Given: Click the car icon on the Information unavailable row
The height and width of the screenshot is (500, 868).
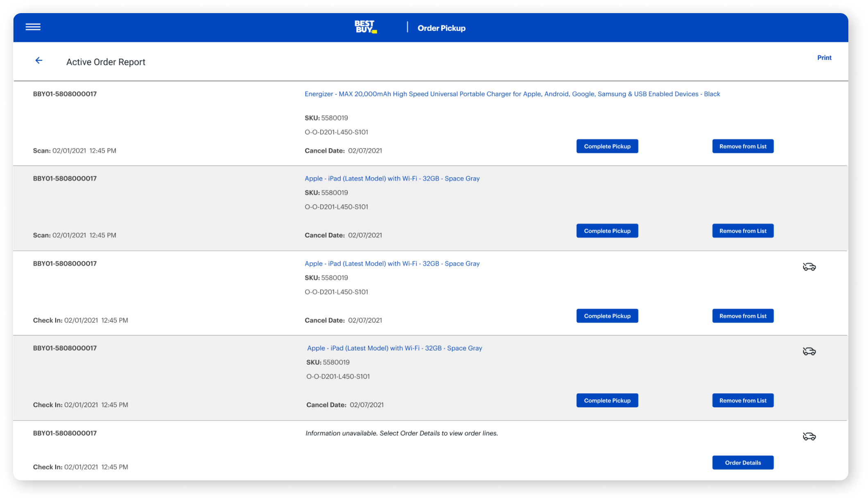Looking at the screenshot, I should point(809,436).
